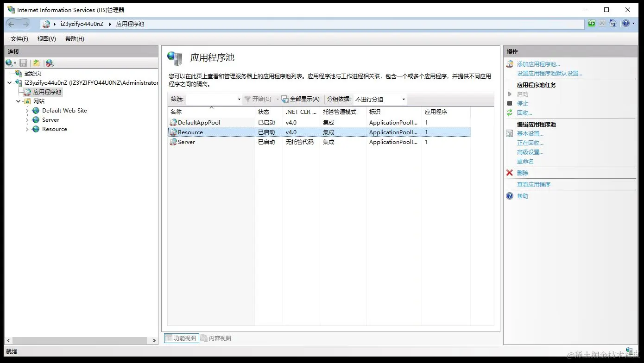Sort by the 名称 column header
This screenshot has height=363, width=644.
211,112
